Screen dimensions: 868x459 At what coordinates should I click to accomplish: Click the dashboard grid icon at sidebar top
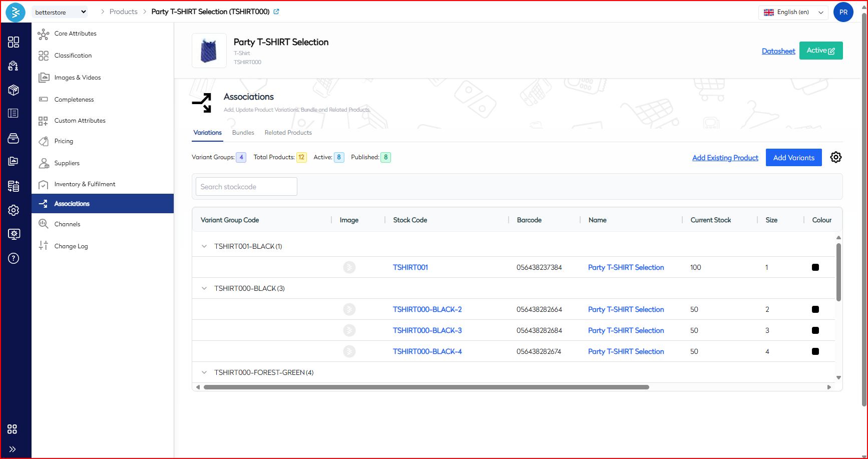[14, 42]
